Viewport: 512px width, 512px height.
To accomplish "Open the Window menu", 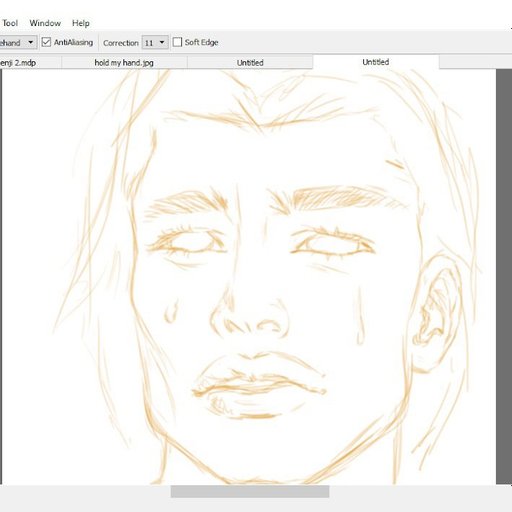I will click(x=45, y=23).
